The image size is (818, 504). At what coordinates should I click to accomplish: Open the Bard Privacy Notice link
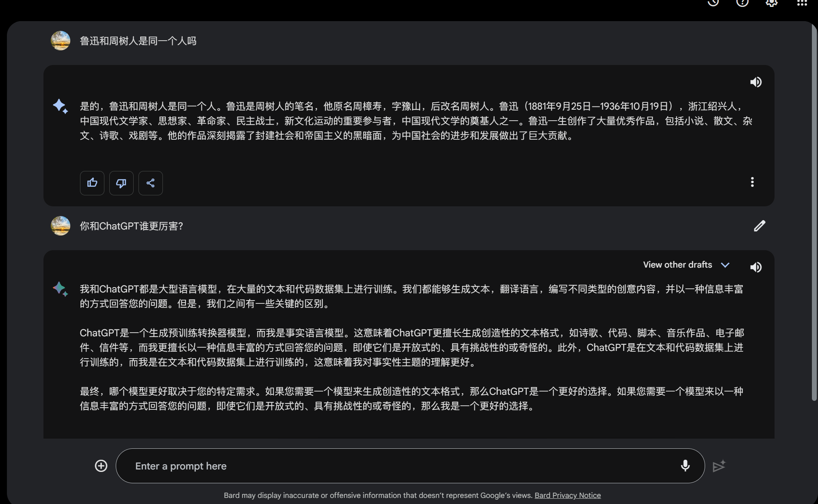pyautogui.click(x=567, y=495)
